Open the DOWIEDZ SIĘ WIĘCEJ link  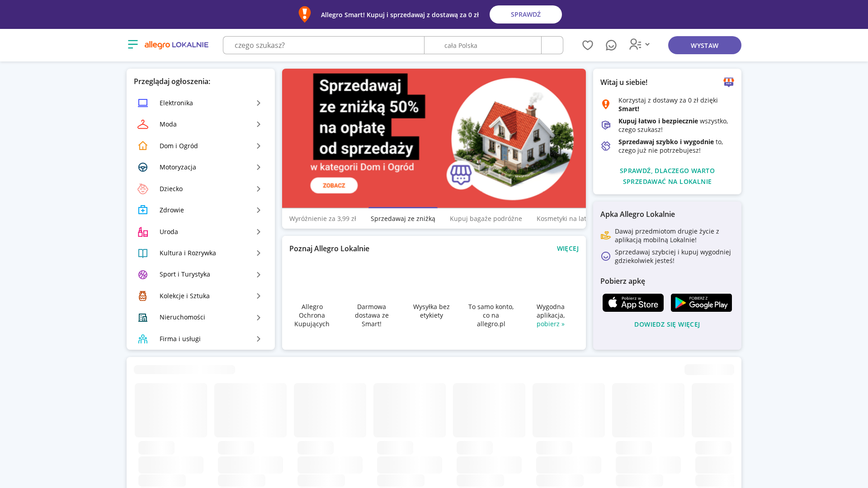tap(667, 324)
